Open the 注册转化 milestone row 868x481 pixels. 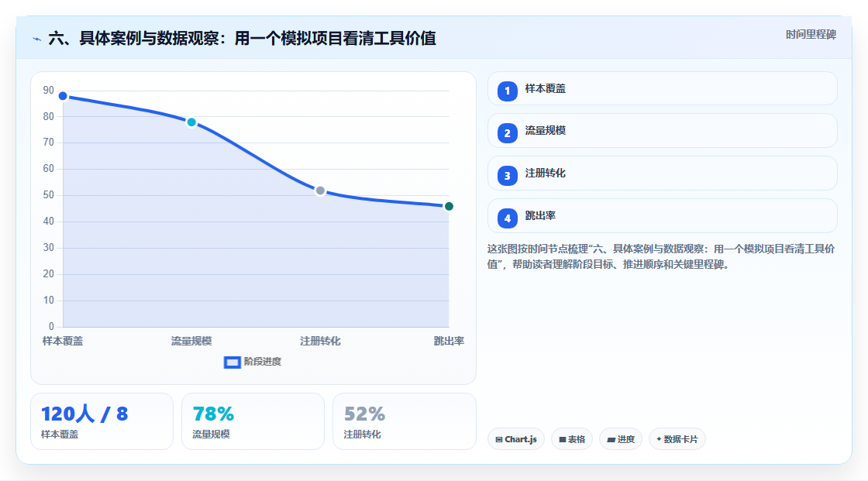pyautogui.click(x=662, y=174)
